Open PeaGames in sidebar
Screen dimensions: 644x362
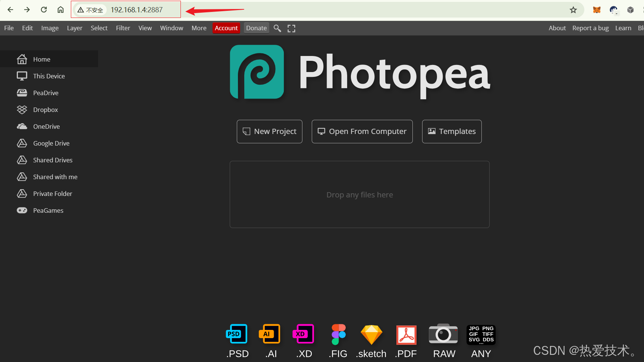pos(49,210)
